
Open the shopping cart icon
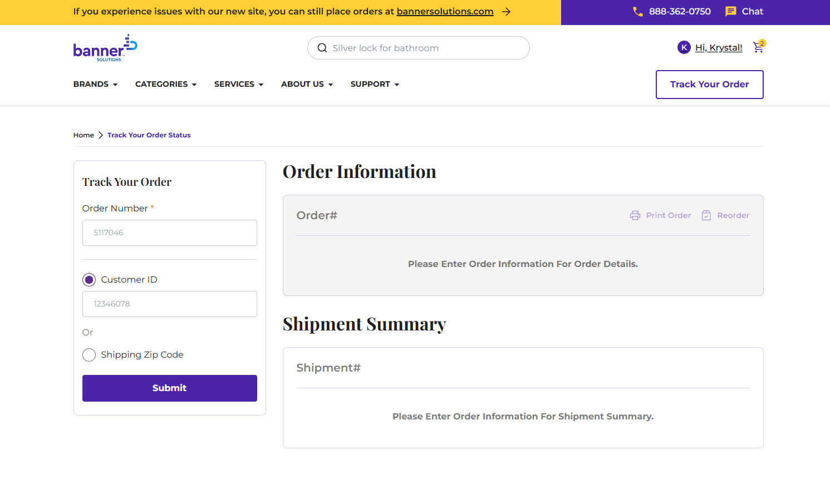[x=758, y=48]
